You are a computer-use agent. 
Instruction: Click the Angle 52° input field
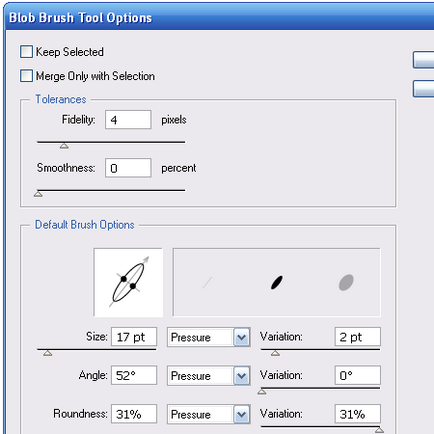pyautogui.click(x=134, y=375)
